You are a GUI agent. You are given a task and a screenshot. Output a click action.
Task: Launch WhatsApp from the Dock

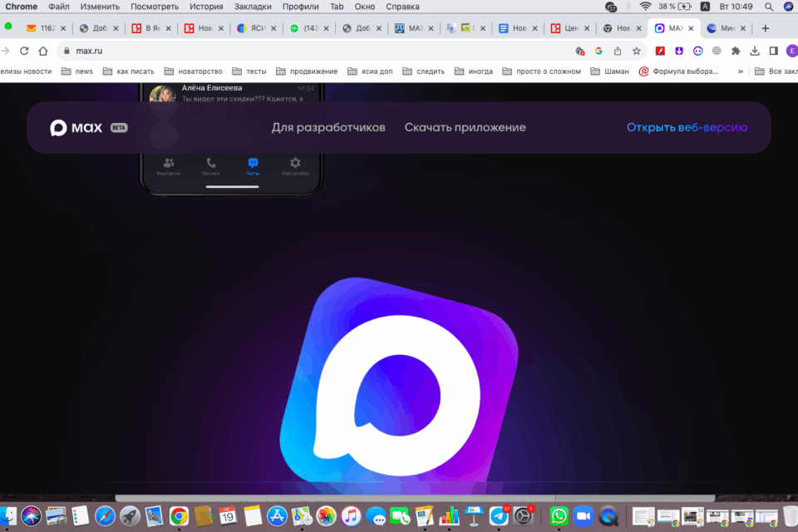pyautogui.click(x=559, y=516)
